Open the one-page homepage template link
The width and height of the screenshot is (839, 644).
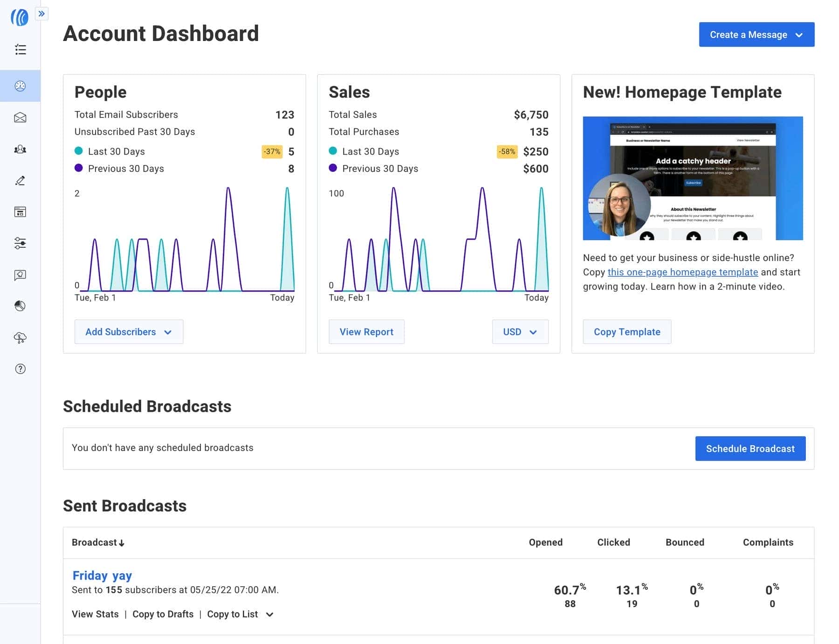pyautogui.click(x=682, y=272)
